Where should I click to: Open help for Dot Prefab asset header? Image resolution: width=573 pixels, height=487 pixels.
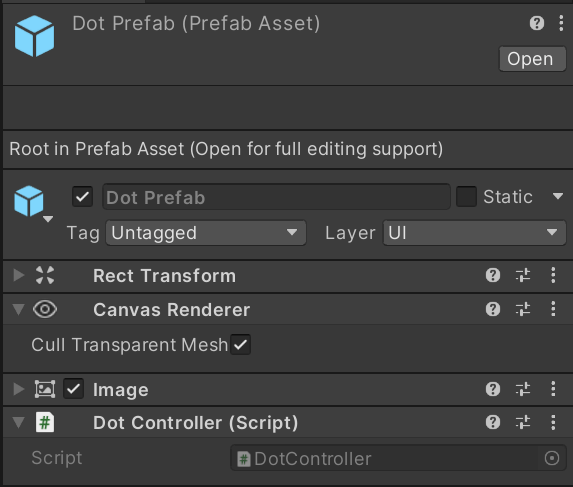pyautogui.click(x=536, y=23)
